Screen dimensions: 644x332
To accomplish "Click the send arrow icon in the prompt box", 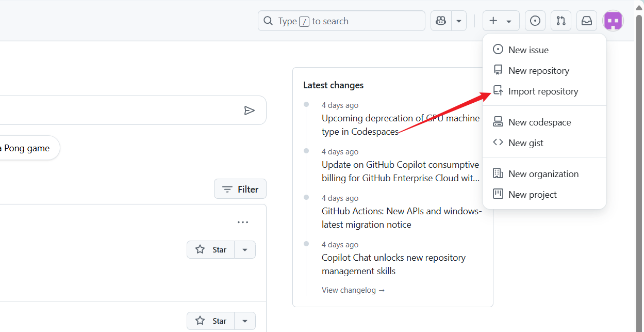I will (x=250, y=110).
